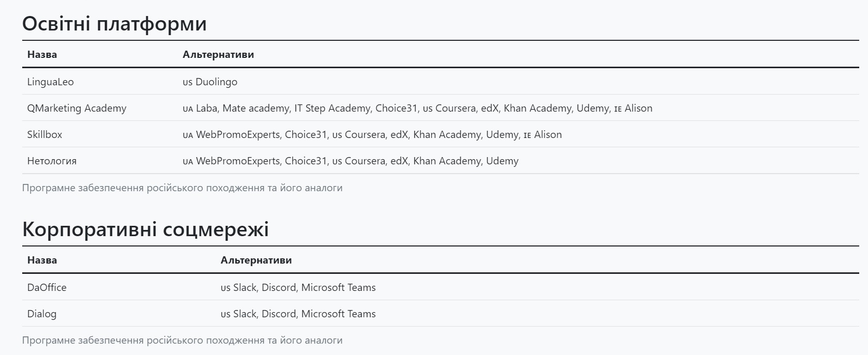
Task: Click the Нетология entry
Action: [x=52, y=161]
